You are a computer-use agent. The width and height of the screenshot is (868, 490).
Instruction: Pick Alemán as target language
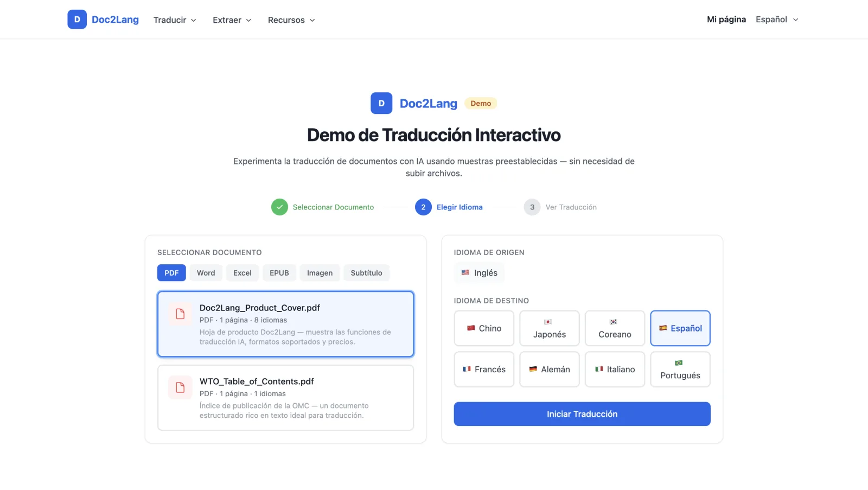(550, 370)
